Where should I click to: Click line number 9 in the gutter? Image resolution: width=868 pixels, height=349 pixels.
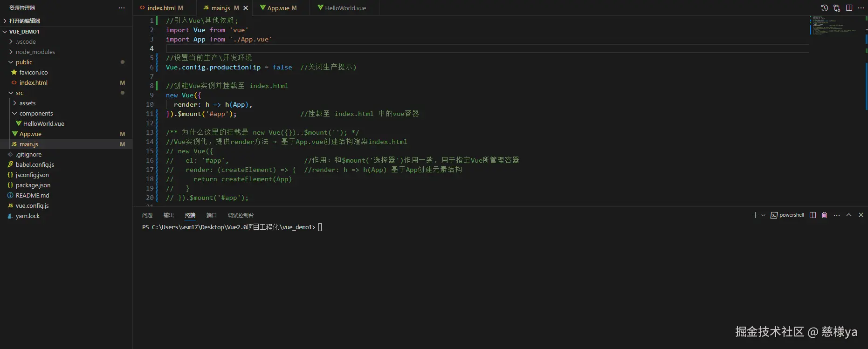click(152, 95)
